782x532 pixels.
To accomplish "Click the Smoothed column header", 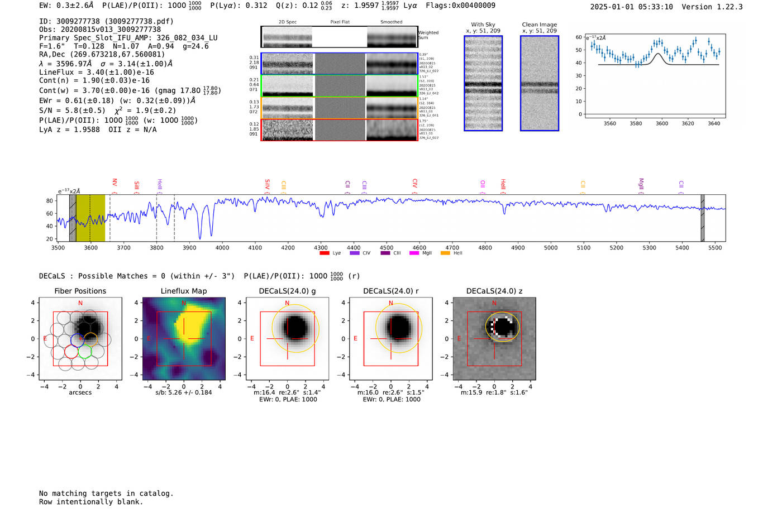I will [x=391, y=22].
